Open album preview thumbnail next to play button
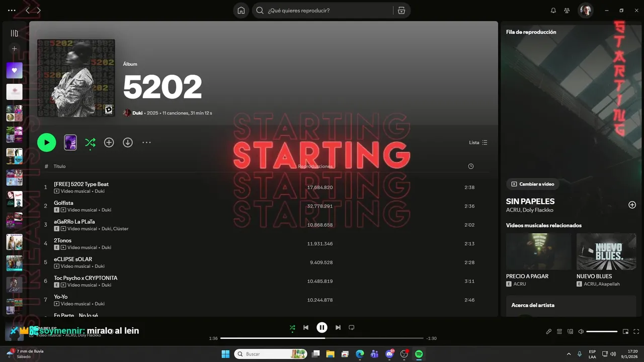This screenshot has width=644, height=362. click(x=70, y=143)
